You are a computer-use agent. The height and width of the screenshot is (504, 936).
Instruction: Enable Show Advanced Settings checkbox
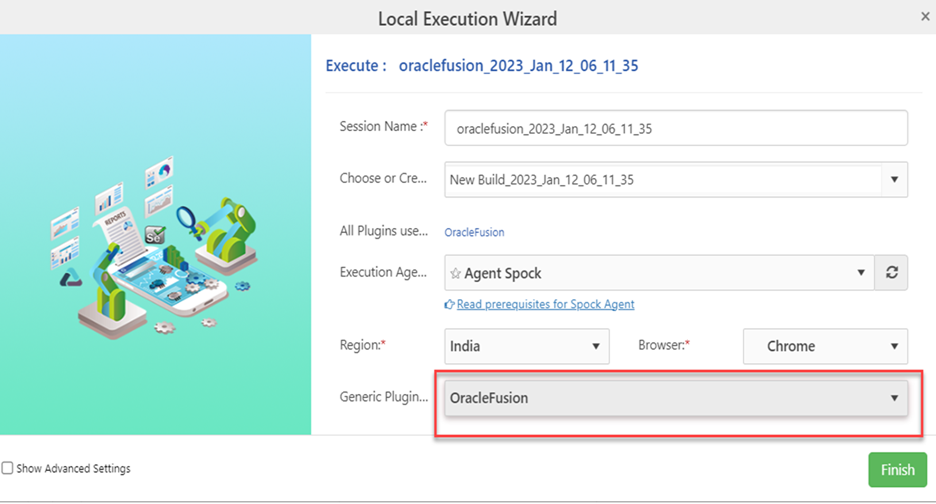tap(7, 468)
